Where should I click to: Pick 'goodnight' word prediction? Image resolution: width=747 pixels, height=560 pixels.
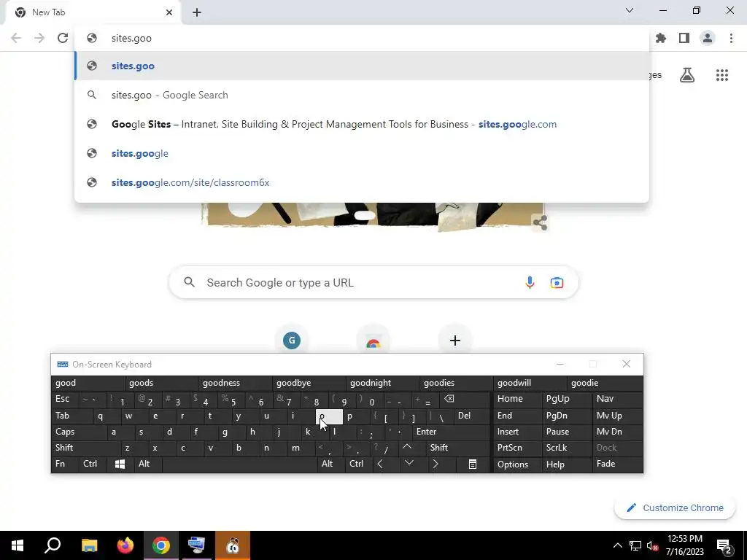click(x=382, y=383)
